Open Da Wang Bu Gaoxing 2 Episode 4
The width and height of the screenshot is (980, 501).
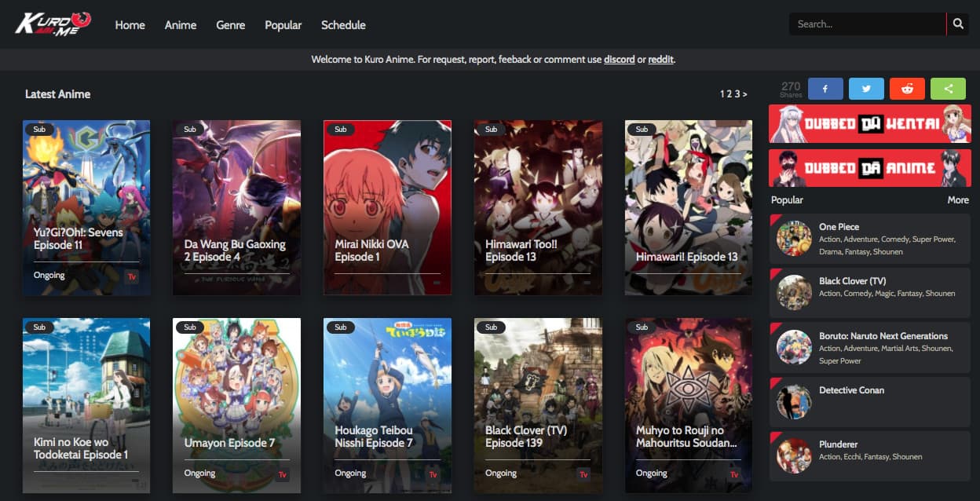click(236, 207)
